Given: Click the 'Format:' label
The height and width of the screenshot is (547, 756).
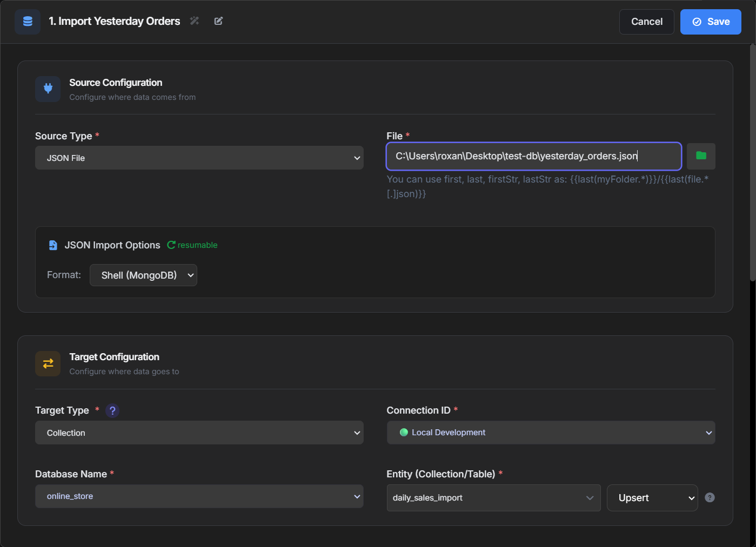Looking at the screenshot, I should pos(64,275).
